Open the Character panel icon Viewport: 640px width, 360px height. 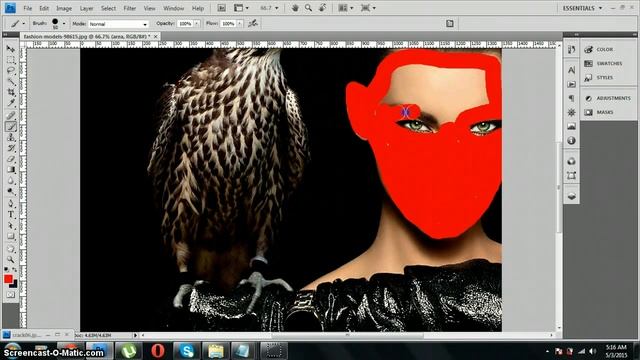(571, 70)
